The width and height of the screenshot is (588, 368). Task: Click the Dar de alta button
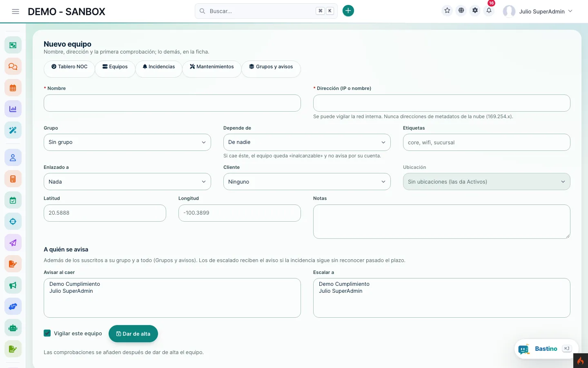(x=133, y=334)
